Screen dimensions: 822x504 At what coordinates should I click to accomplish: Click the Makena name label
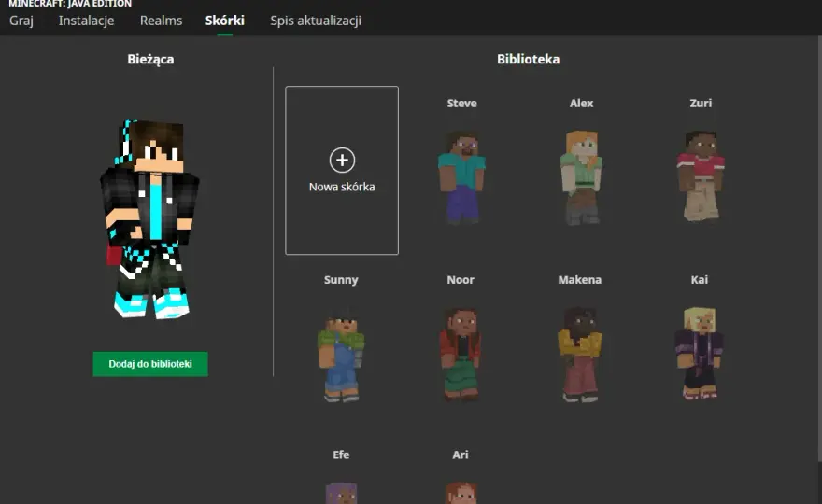pyautogui.click(x=580, y=280)
